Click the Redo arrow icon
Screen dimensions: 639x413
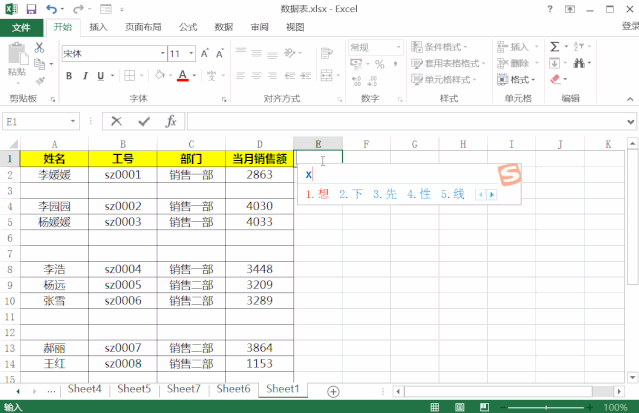coord(78,9)
